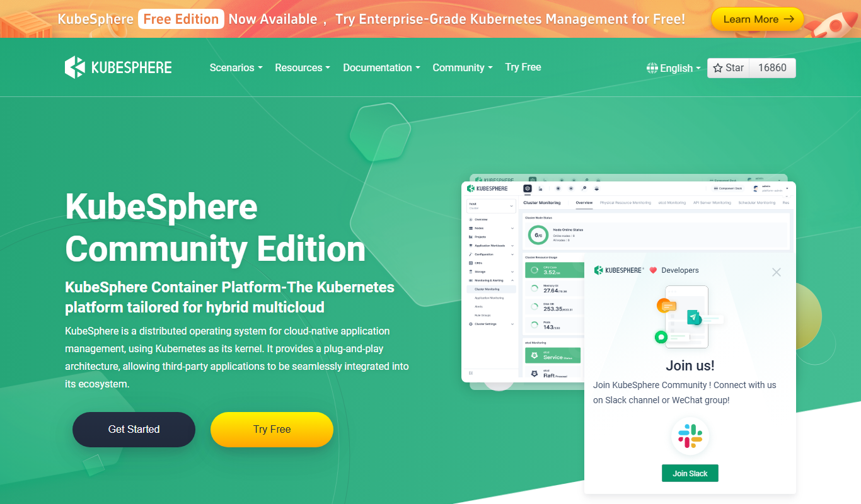Expand Configuration in dashboard sidebar
This screenshot has width=861, height=504.
[512, 255]
